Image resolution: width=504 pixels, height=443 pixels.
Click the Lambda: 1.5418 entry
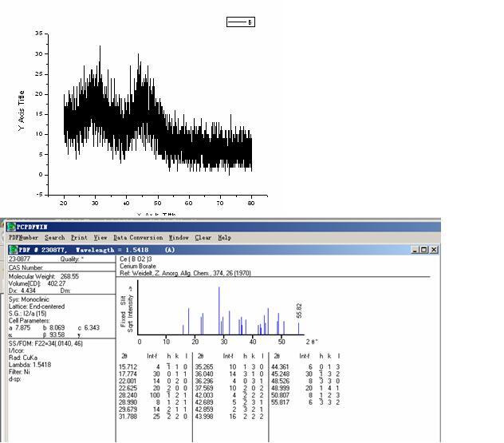(30, 365)
